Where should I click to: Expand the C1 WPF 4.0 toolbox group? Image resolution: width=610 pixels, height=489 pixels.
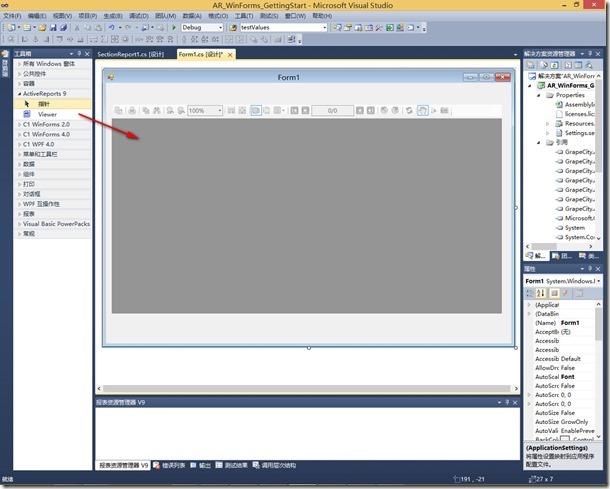(x=19, y=144)
